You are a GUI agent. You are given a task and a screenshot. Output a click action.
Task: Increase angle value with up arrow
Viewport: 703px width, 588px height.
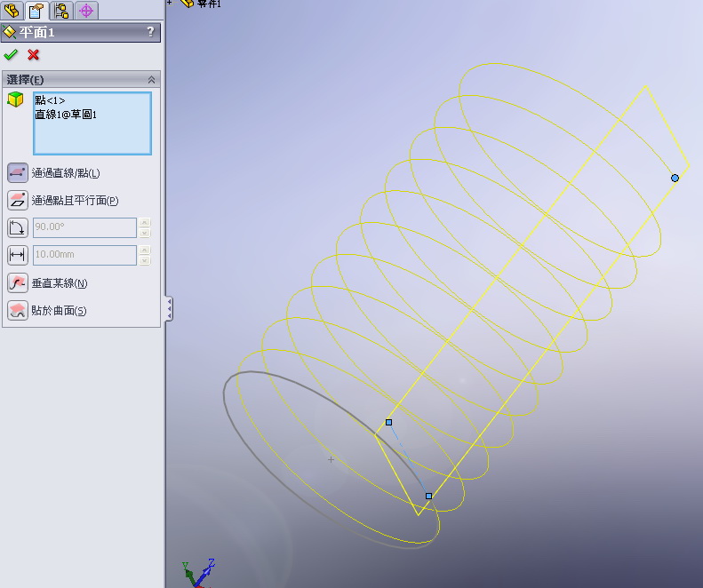coord(144,222)
